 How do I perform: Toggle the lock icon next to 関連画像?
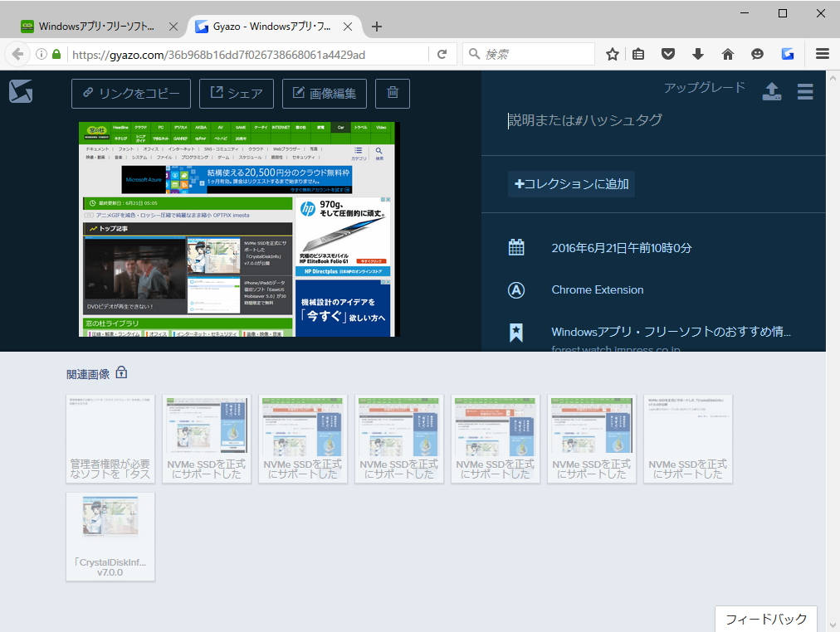click(x=121, y=373)
